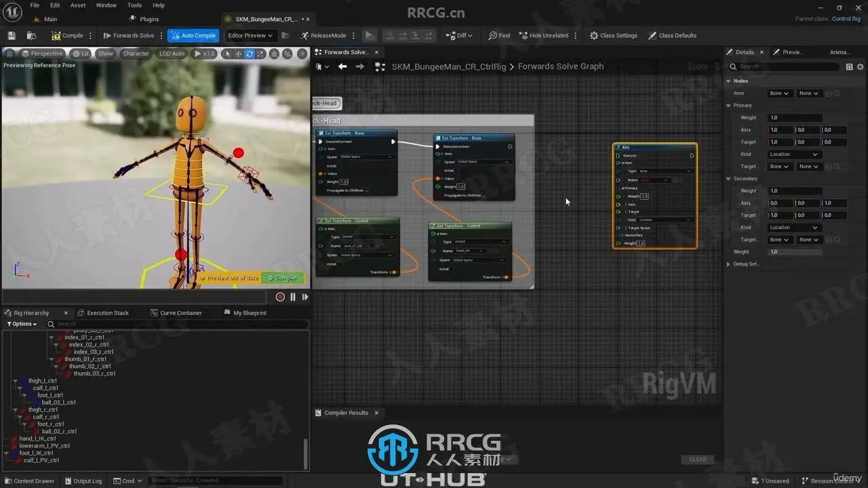Open the Secondary Kind Location dropdown
Screen dimensions: 868x488
pyautogui.click(x=794, y=228)
